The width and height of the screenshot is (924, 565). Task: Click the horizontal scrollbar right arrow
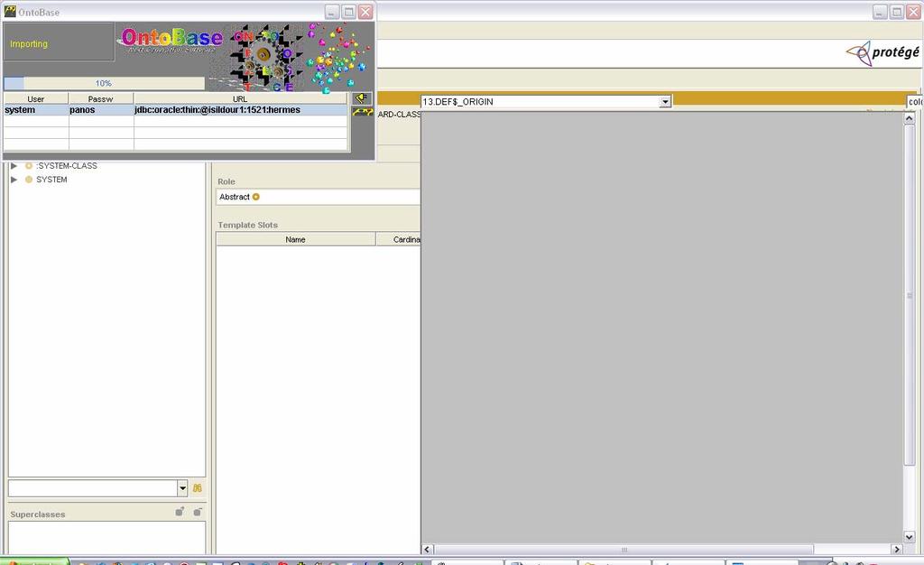click(x=897, y=549)
